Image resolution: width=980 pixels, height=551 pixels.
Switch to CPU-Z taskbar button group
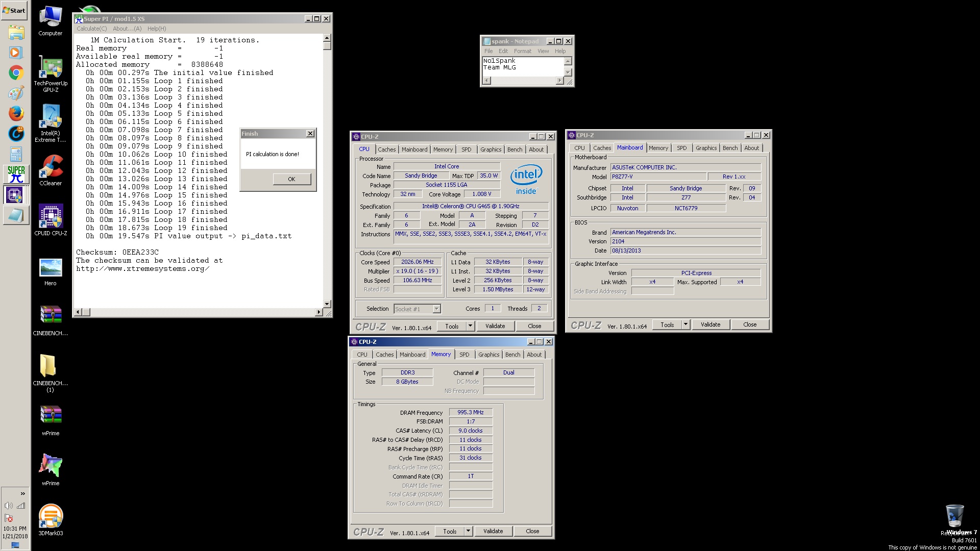pos(16,195)
